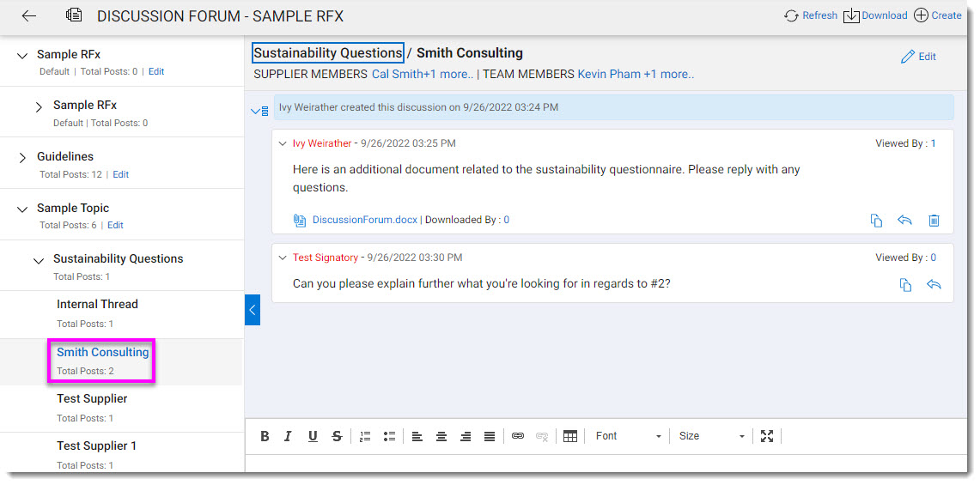This screenshot has width=980, height=485.
Task: Center align text in editor
Action: pos(441,436)
